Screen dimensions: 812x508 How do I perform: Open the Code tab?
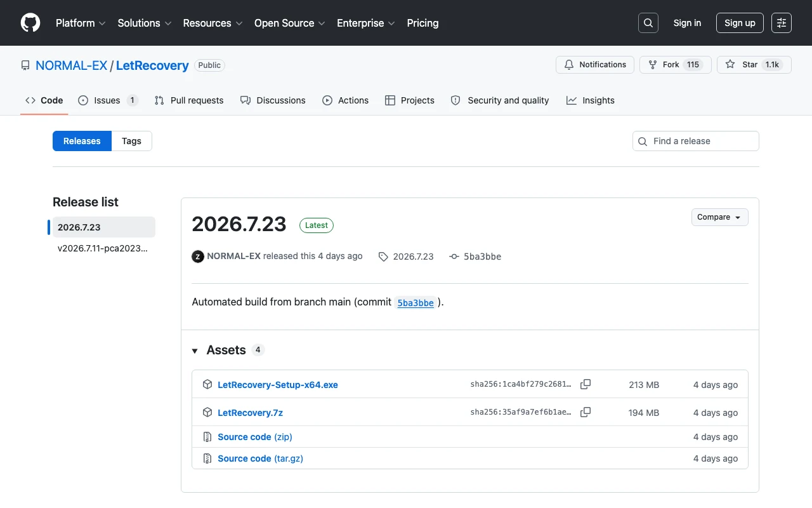pos(44,100)
